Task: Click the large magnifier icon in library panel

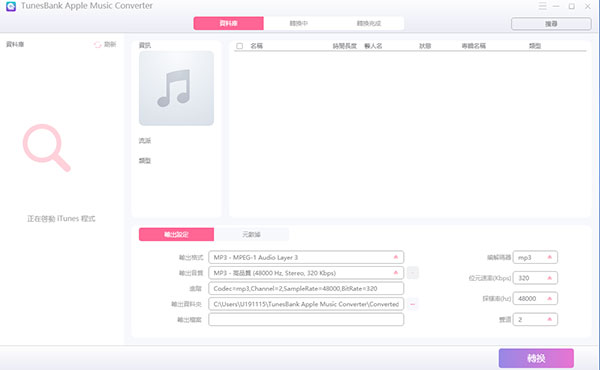Action: tap(47, 148)
